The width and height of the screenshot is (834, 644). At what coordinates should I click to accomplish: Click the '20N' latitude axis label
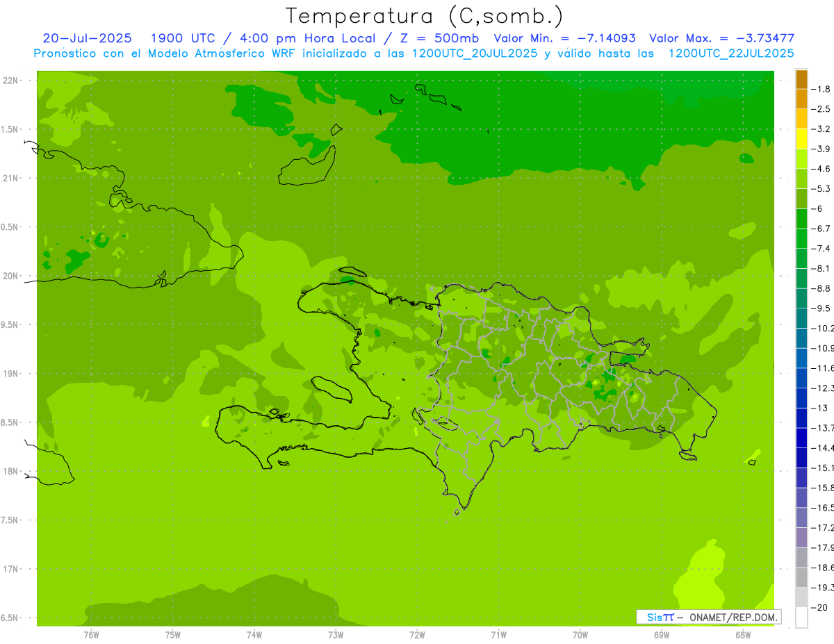click(x=10, y=276)
